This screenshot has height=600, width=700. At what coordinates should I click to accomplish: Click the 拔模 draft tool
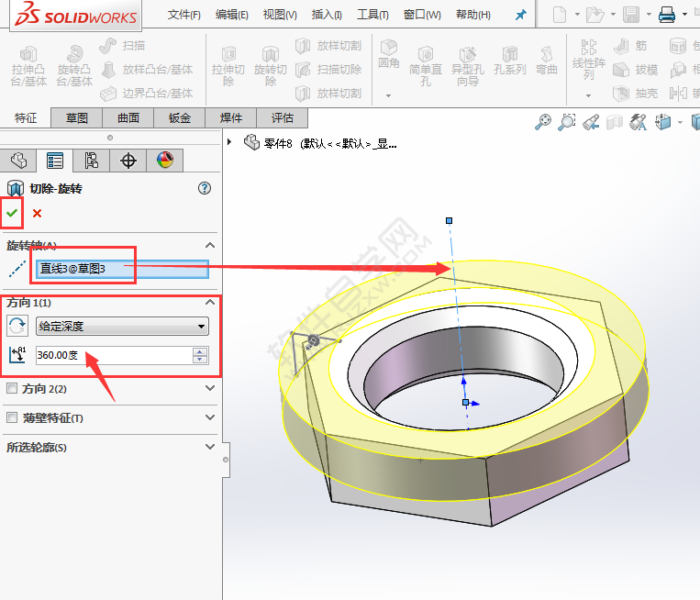pos(635,70)
